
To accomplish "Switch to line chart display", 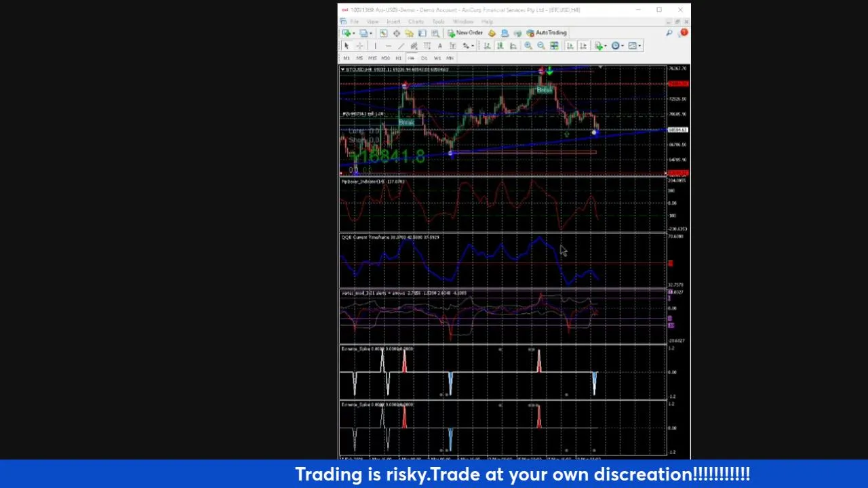I will point(513,45).
